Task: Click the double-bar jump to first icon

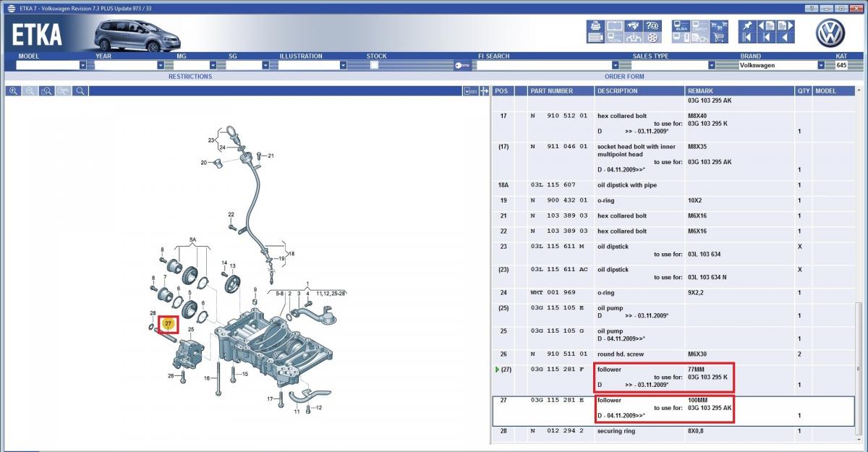Action: click(x=747, y=38)
